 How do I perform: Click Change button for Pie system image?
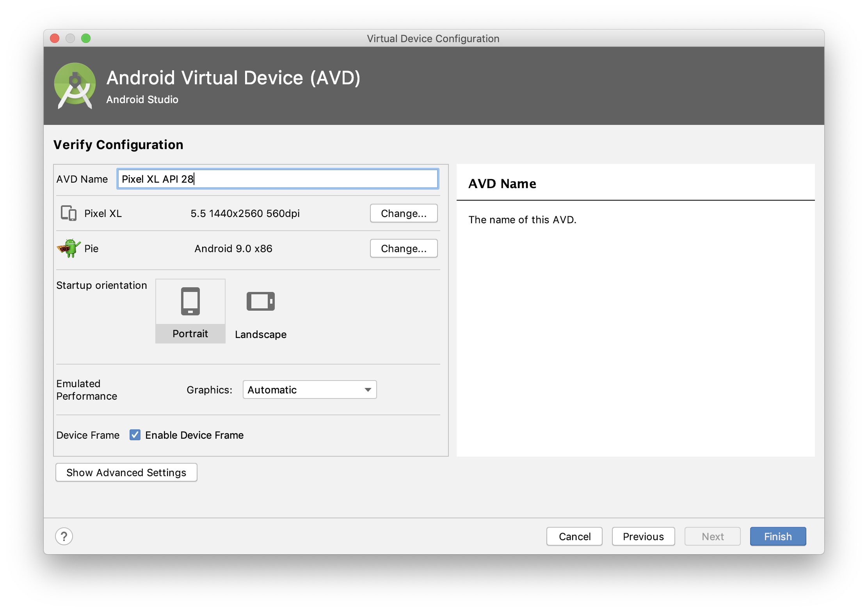tap(404, 248)
